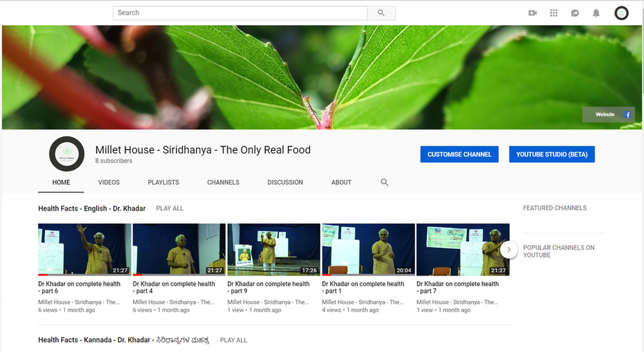Open the About tab
Image resolution: width=644 pixels, height=352 pixels.
pyautogui.click(x=341, y=182)
